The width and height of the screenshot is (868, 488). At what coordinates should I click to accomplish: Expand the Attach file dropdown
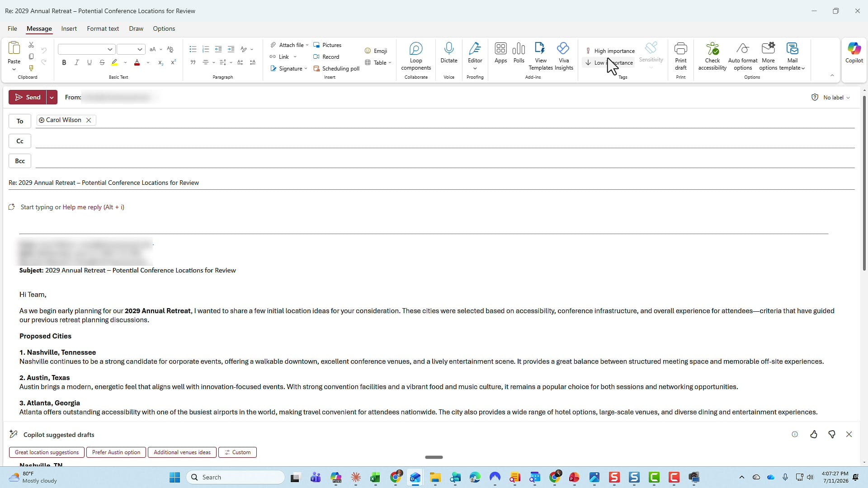[x=307, y=45]
